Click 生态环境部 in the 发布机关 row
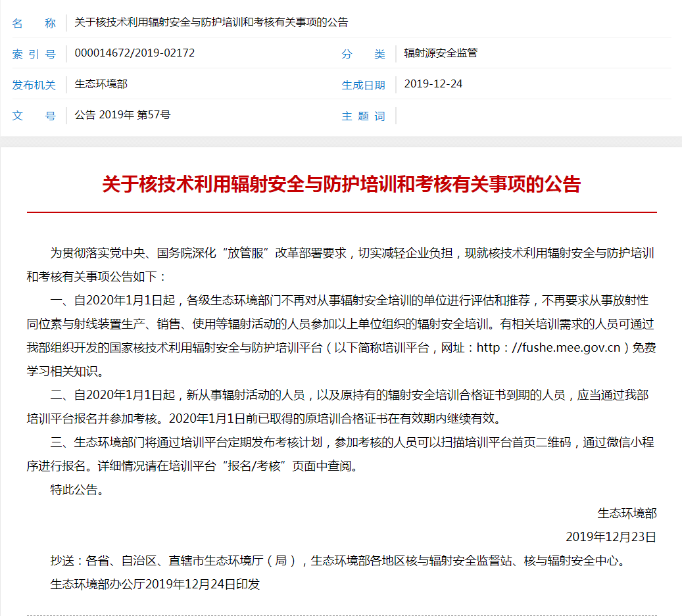The image size is (682, 616). click(x=101, y=84)
